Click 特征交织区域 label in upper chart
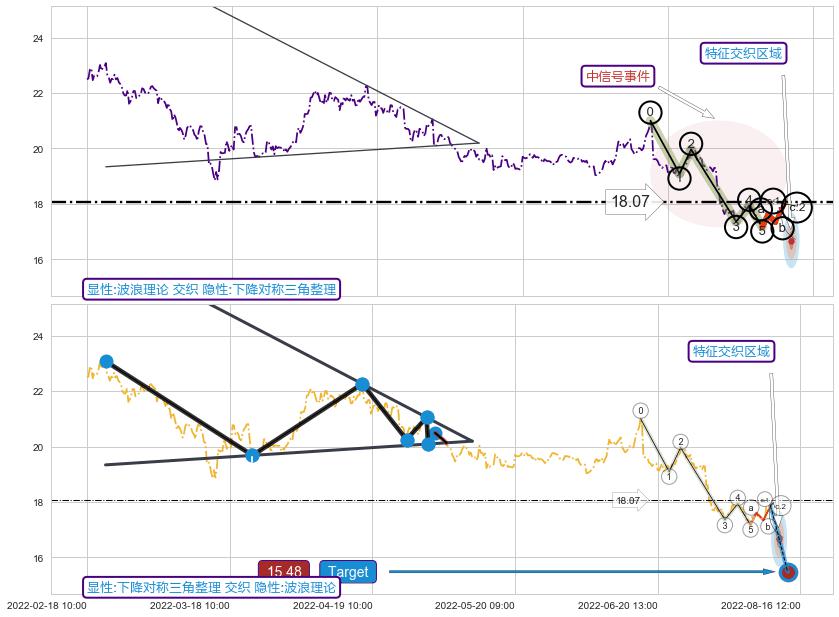Screen dimensions: 839x617 pyautogui.click(x=743, y=53)
